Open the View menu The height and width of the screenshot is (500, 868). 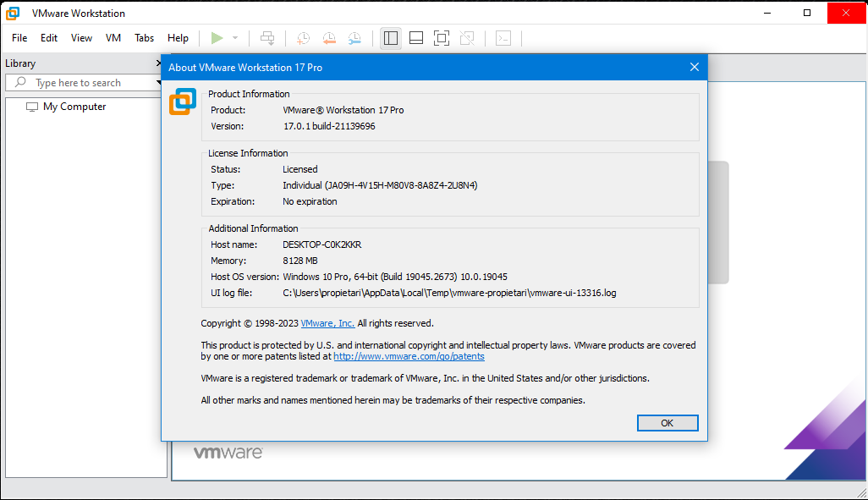(81, 38)
